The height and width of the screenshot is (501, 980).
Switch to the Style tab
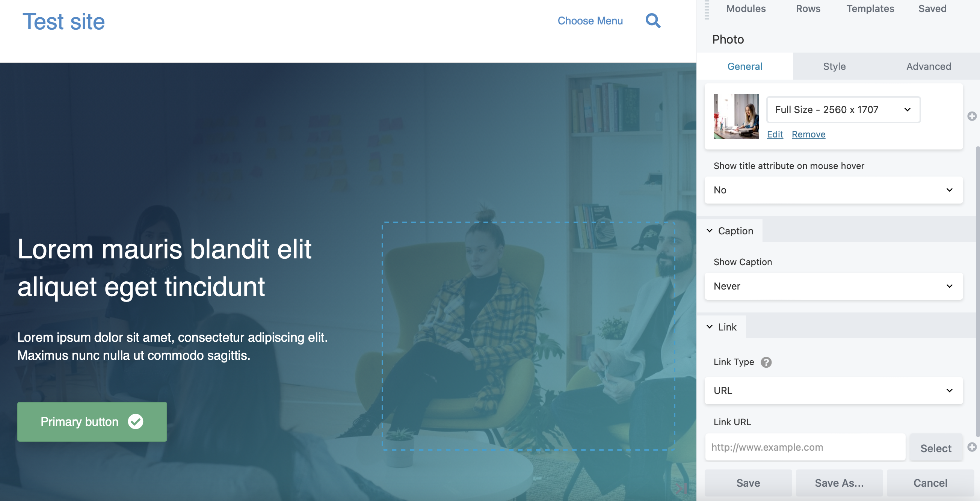834,66
